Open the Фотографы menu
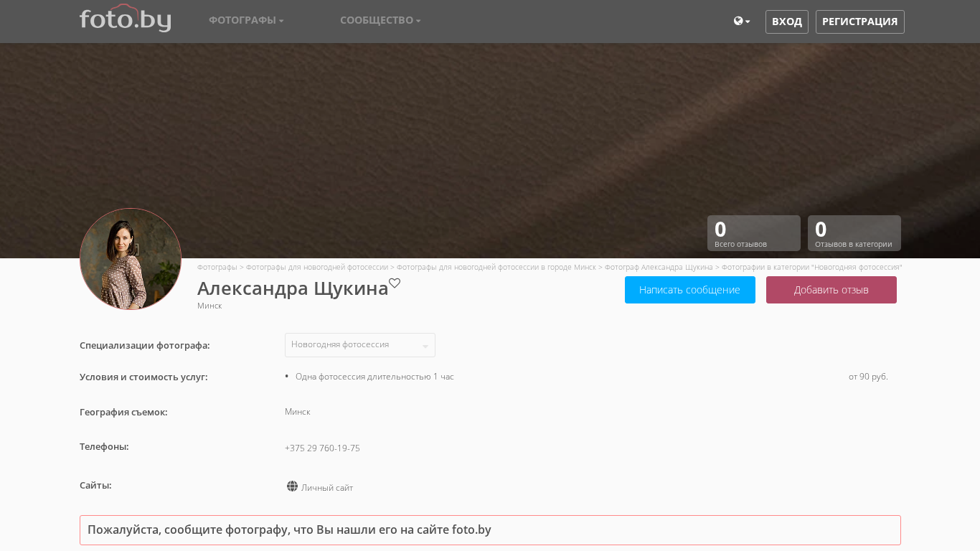Screen dimensions: 980x551 click(246, 21)
